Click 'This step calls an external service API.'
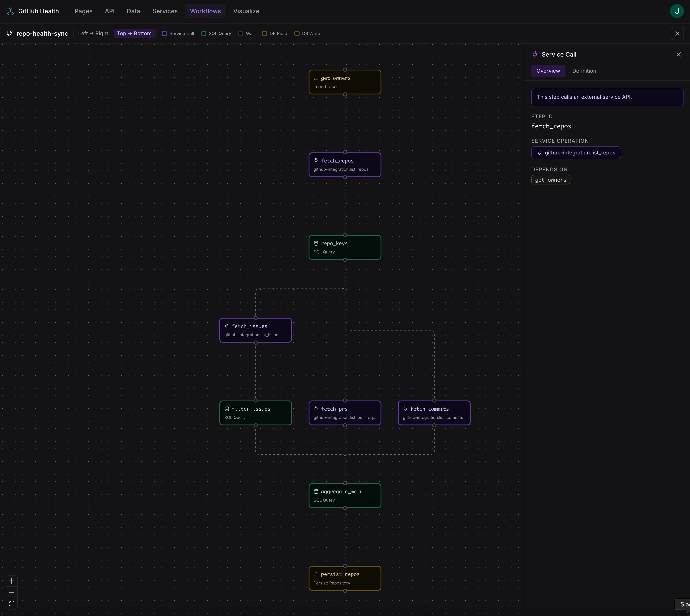Screen dimensions: 690x616 coord(584,97)
